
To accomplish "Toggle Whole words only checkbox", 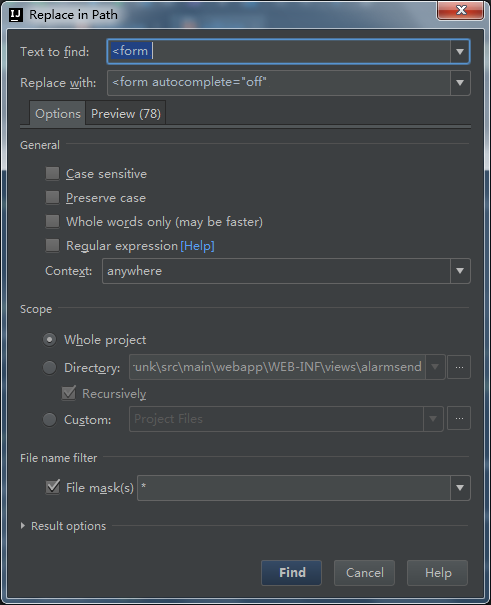I will pos(52,221).
